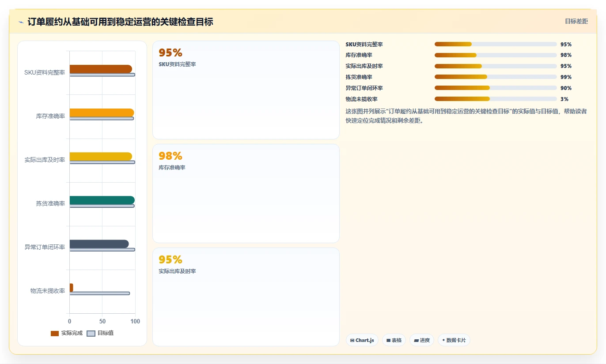The height and width of the screenshot is (364, 606).
Task: Click the 异常订单闭环率 label in progress list
Action: point(364,88)
